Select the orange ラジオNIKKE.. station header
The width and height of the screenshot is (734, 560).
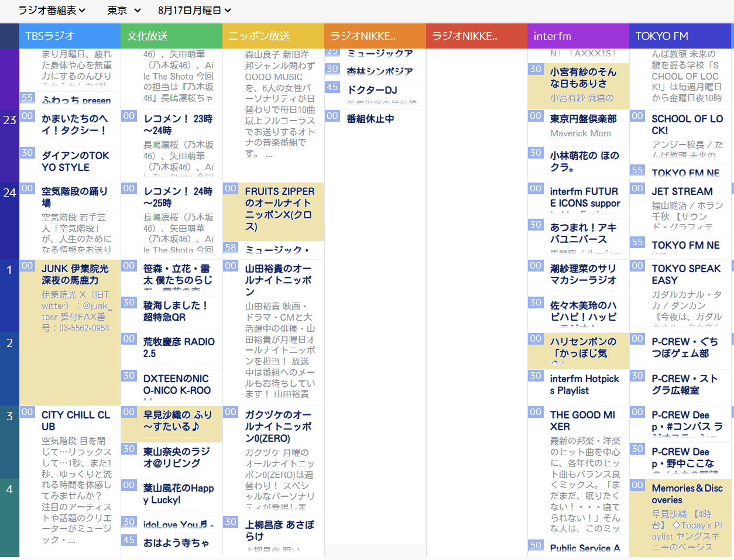[x=375, y=36]
